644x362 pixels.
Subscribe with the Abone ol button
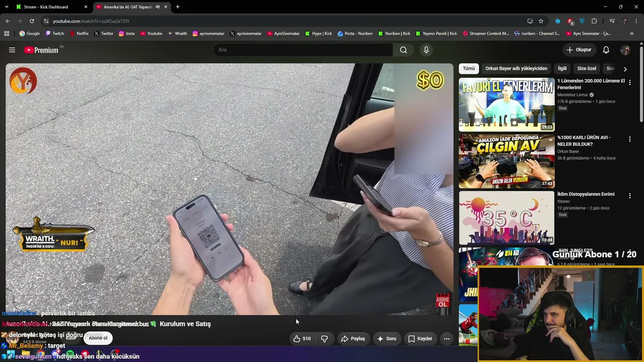click(98, 338)
